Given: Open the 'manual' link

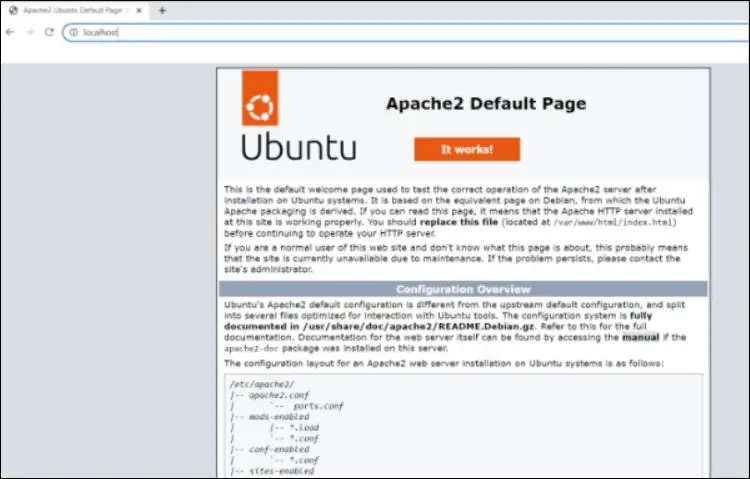Looking at the screenshot, I should 640,337.
